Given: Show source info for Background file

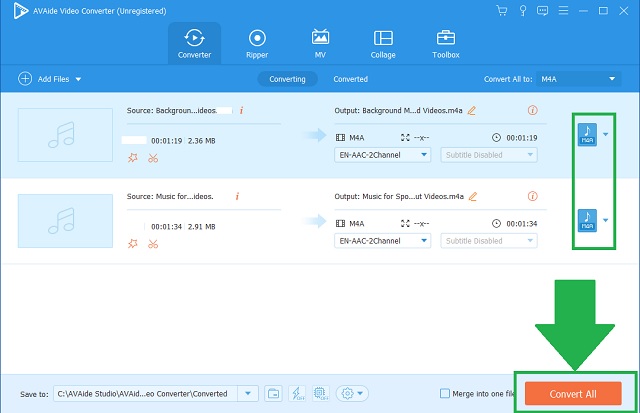Looking at the screenshot, I should (242, 111).
